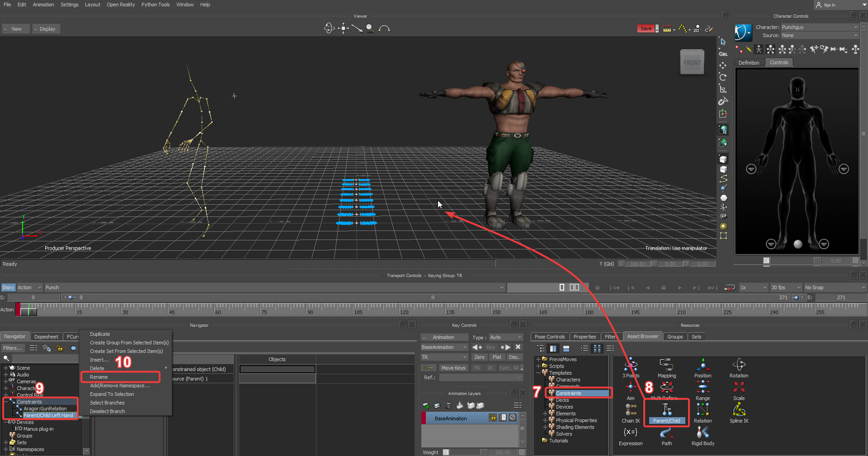This screenshot has width=868, height=456.
Task: Open the 30 fps frame rate dropdown
Action: click(786, 287)
